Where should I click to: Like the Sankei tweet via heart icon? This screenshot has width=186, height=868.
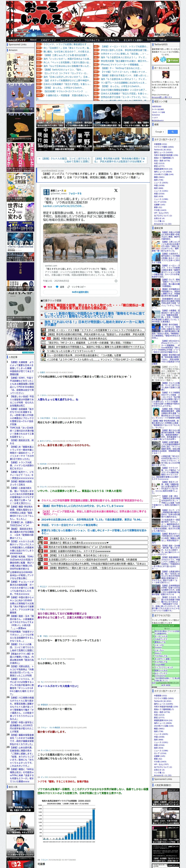[45, 287]
